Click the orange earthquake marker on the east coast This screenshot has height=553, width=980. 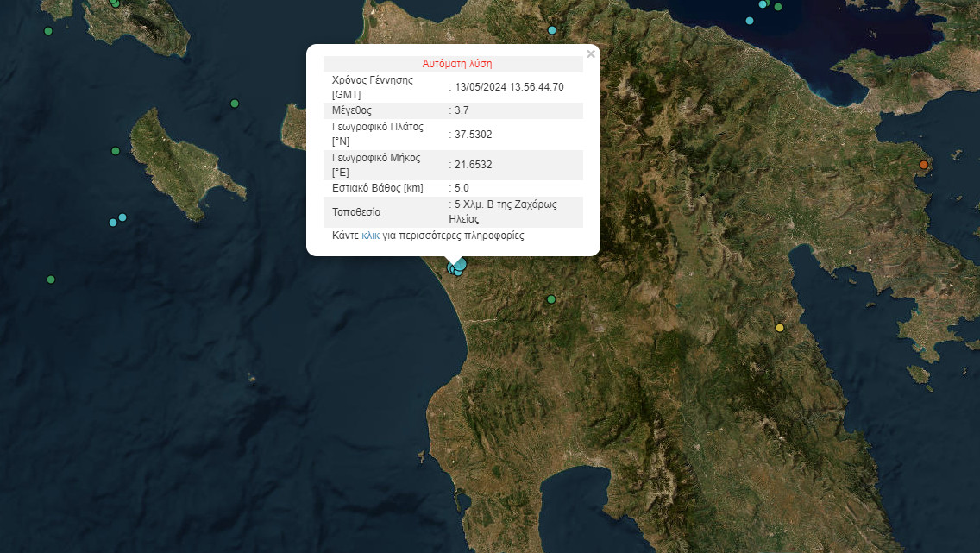(923, 165)
